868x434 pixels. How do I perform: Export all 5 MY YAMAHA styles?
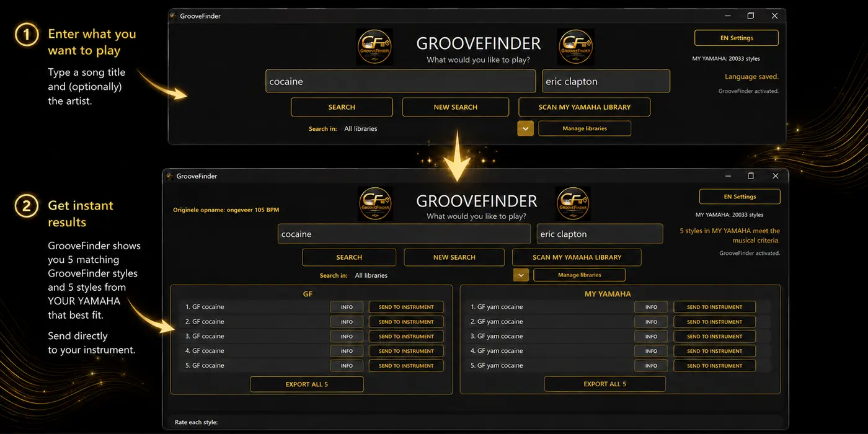(x=605, y=384)
